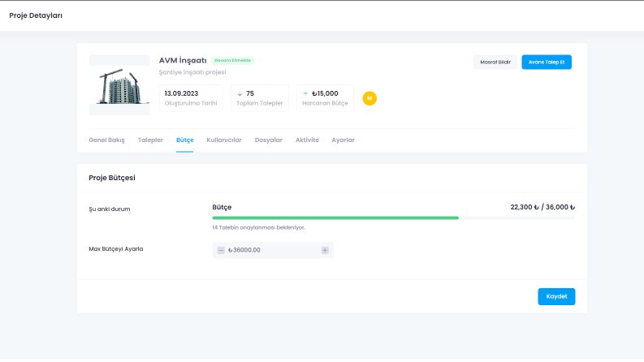
Task: Click the minus icon in budget stepper
Action: pyautogui.click(x=221, y=250)
